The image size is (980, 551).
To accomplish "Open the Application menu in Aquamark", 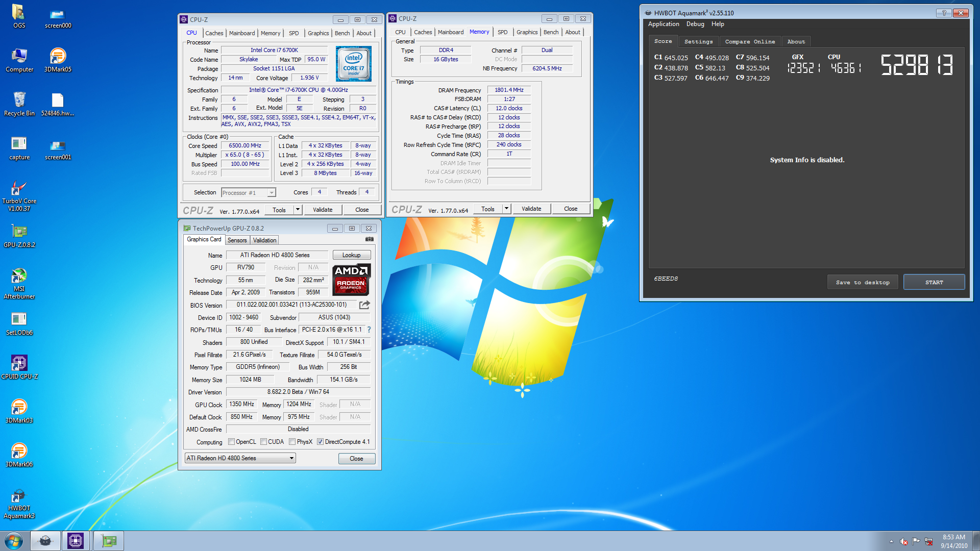I will [664, 24].
